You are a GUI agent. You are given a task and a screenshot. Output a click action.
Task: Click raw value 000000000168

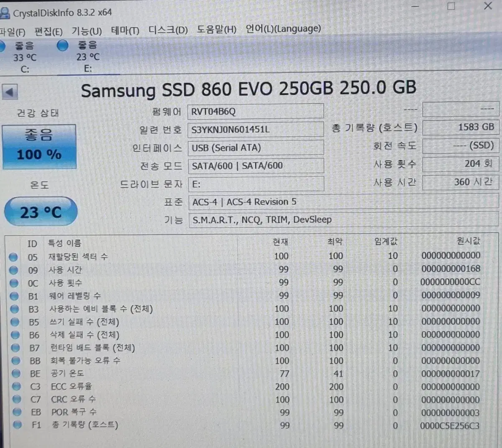[451, 268]
